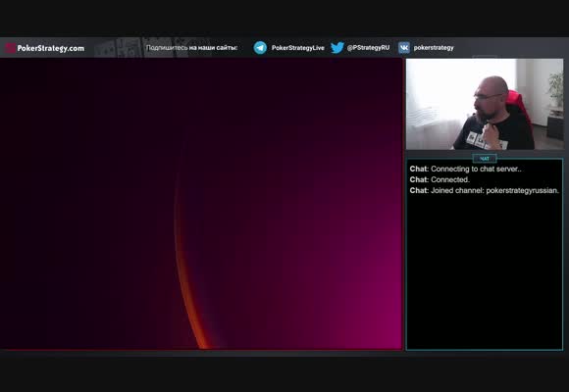This screenshot has width=569, height=392.
Task: Click the 'Connected.' chat message
Action: pos(440,179)
